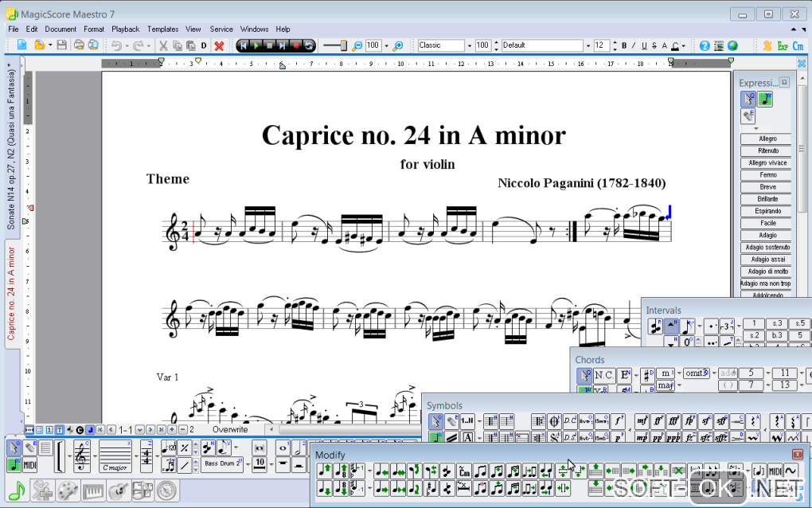Viewport: 812px width, 508px height.
Task: Click the Allegro expression button
Action: click(x=767, y=139)
